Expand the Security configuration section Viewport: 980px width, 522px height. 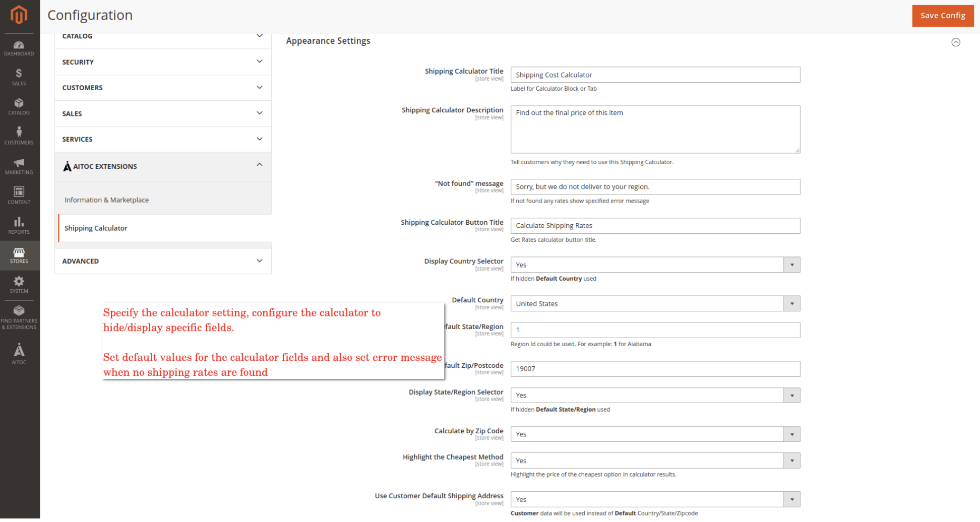coord(163,62)
